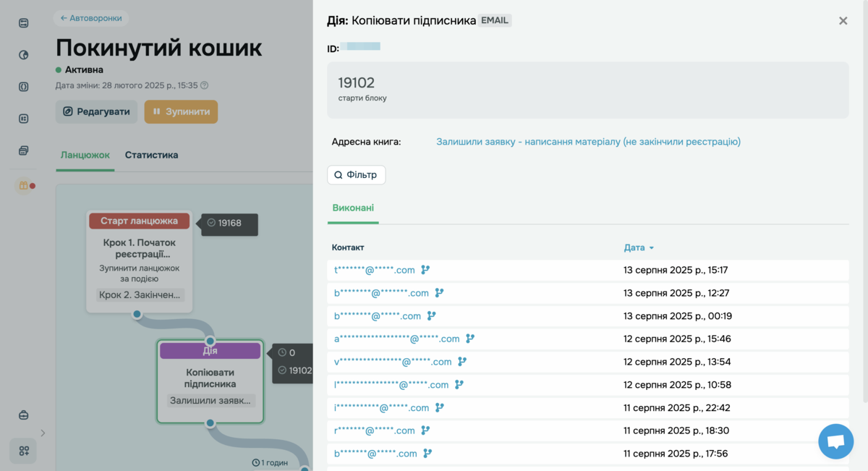
Task: Open contact r*******@*****.com
Action: [374, 430]
